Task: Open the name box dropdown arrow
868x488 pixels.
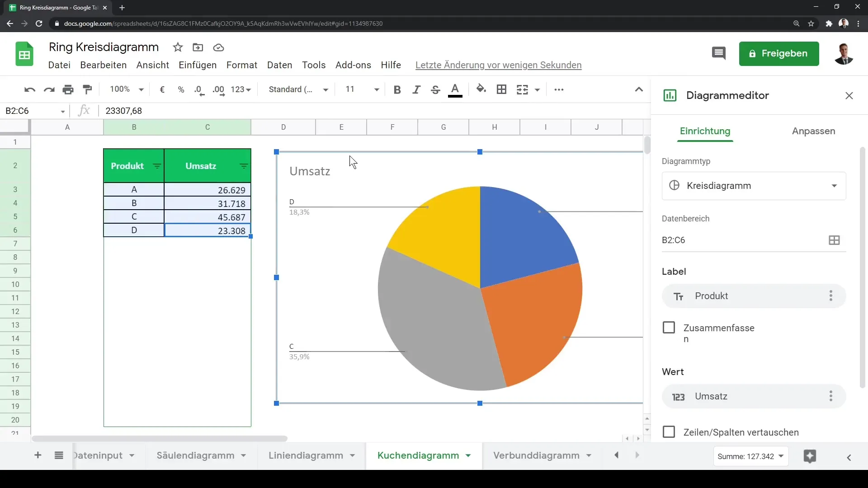Action: (x=63, y=111)
